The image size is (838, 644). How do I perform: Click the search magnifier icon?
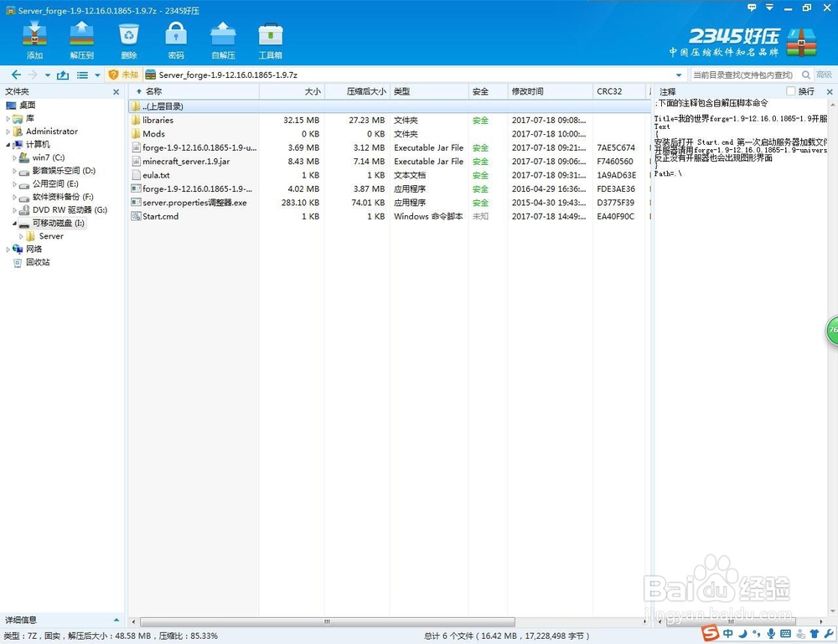(x=806, y=75)
